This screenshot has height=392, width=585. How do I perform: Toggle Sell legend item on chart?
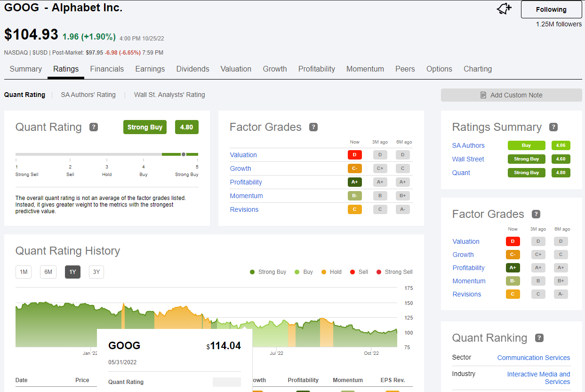coord(359,272)
